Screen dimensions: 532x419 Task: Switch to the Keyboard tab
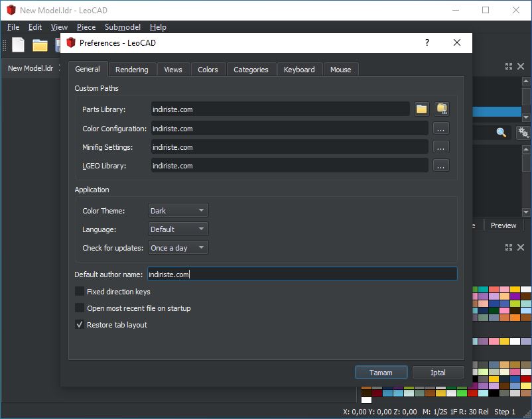click(299, 70)
